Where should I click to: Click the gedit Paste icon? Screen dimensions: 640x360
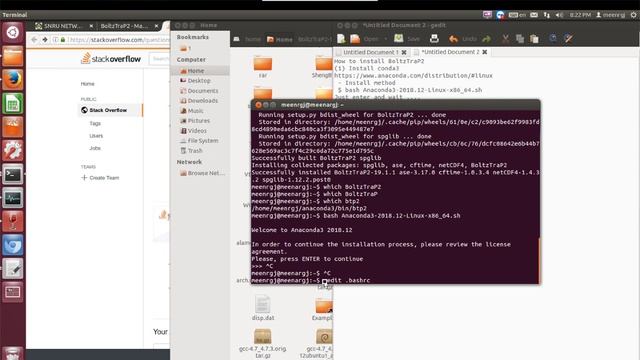point(534,39)
